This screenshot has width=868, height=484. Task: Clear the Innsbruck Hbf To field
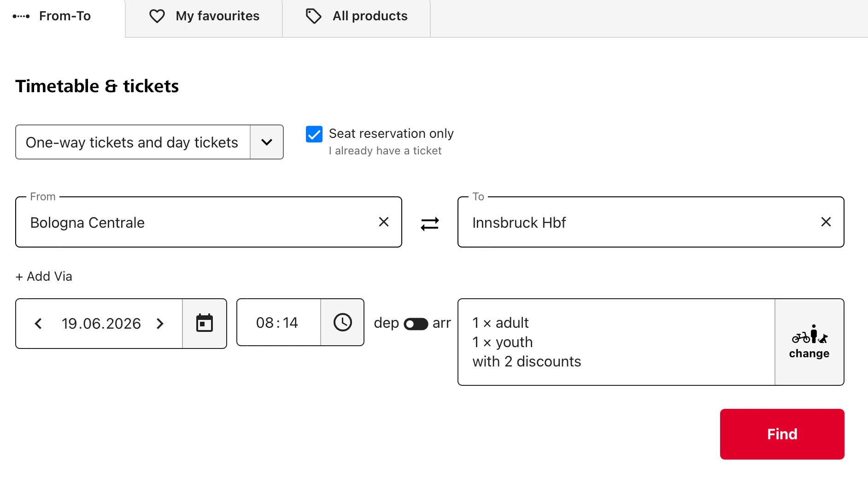(x=826, y=222)
